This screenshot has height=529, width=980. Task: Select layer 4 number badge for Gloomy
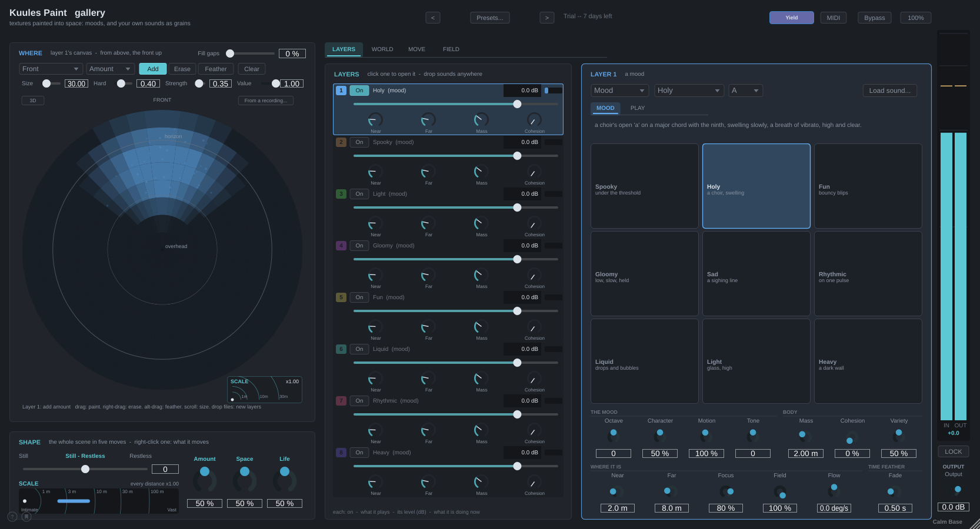pos(341,246)
